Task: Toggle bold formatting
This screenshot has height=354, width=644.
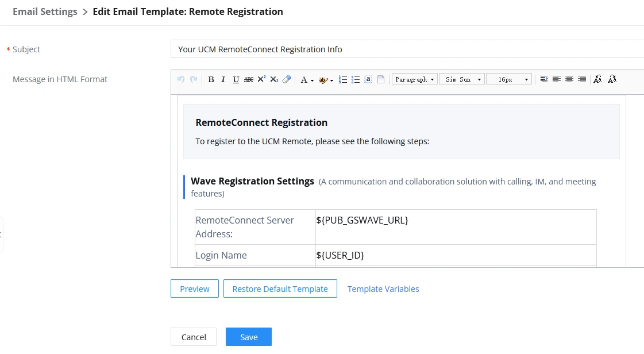Action: point(211,79)
